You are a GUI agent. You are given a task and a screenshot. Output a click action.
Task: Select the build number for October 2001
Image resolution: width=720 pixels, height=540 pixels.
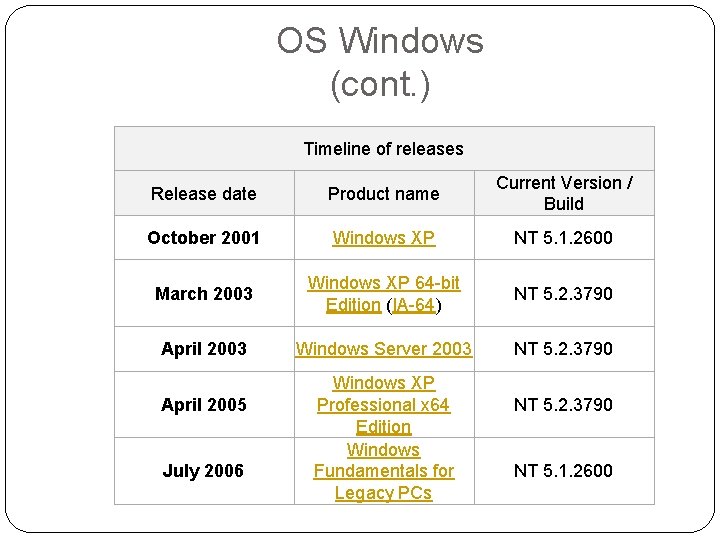point(563,238)
